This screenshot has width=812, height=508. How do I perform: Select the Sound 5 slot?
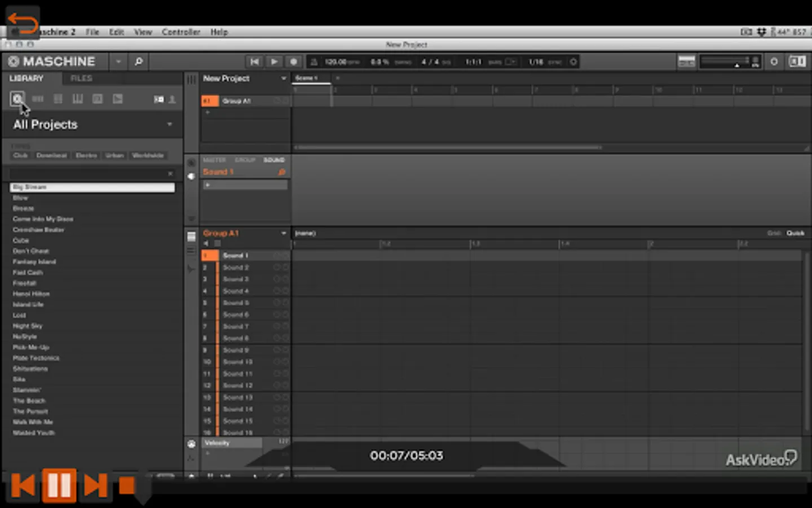[x=245, y=303]
